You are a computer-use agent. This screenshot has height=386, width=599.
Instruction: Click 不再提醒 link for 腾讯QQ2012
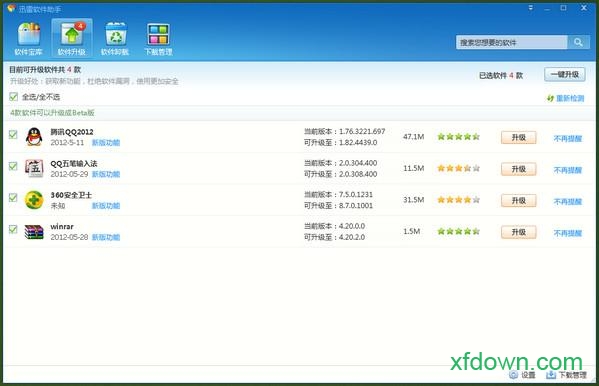point(568,138)
